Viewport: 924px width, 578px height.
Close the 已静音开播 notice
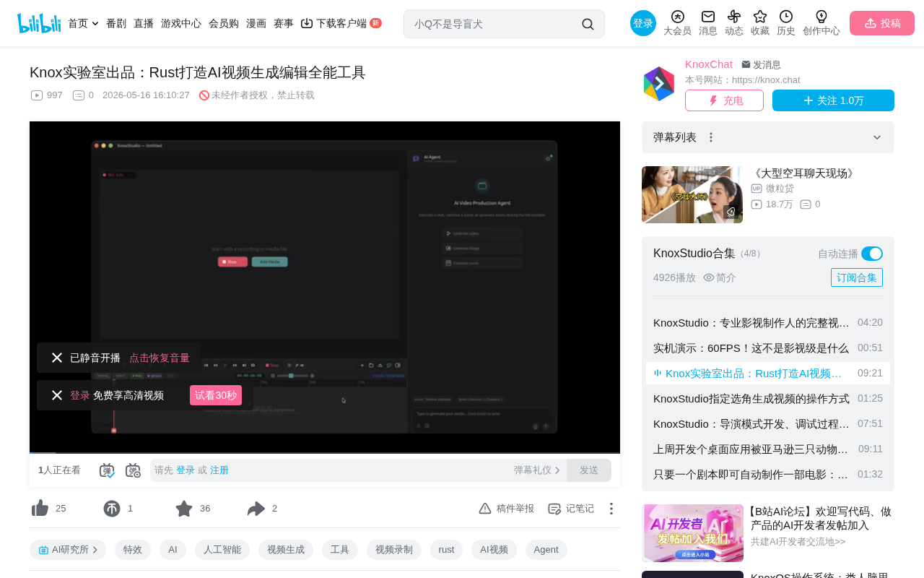[x=57, y=358]
